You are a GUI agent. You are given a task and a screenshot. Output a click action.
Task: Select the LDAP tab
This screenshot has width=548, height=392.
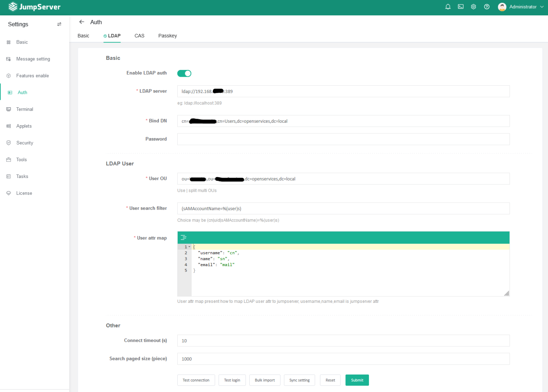(112, 36)
